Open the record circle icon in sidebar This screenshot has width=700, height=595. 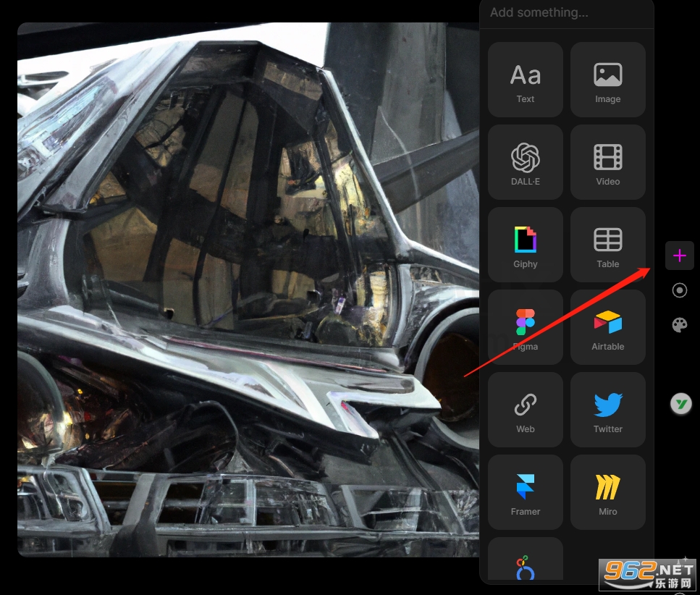tap(680, 290)
